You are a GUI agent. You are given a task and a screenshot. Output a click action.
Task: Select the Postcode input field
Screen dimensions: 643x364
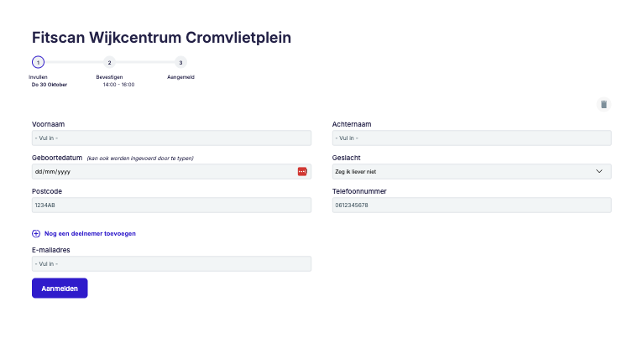[x=171, y=205]
